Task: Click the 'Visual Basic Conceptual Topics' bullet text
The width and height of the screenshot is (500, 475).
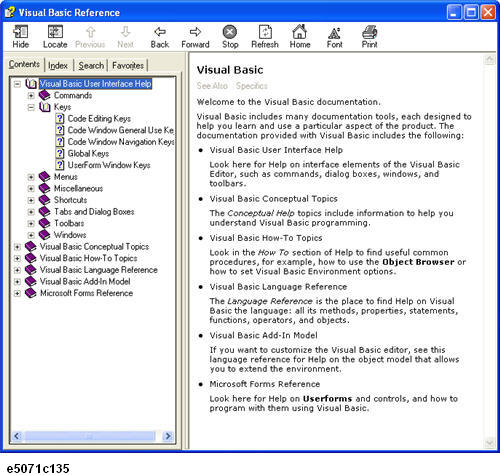Action: pyautogui.click(x=273, y=199)
